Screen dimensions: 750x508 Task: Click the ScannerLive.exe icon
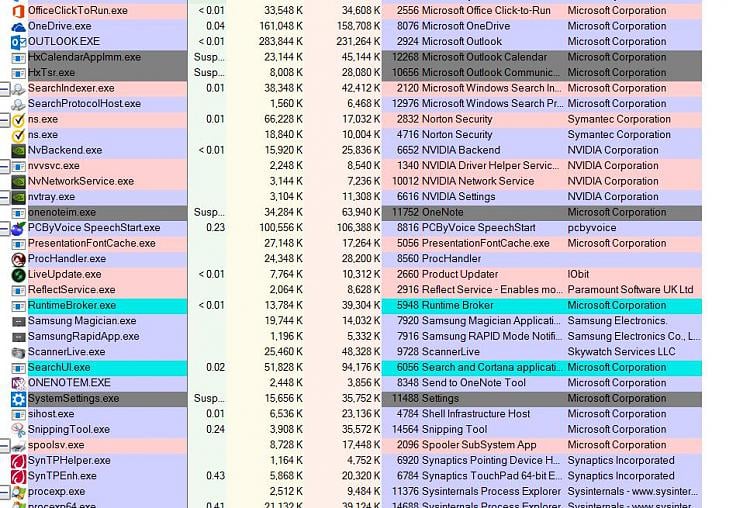point(18,352)
